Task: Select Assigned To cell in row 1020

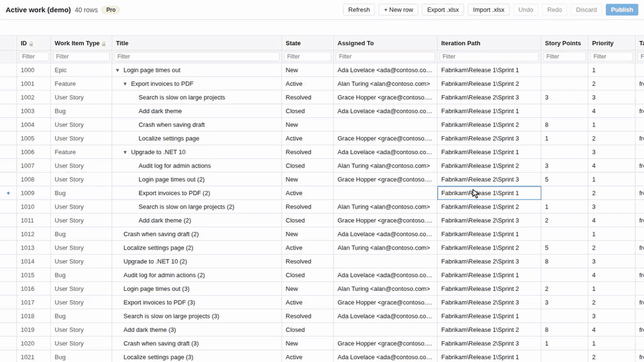Action: 385,343
